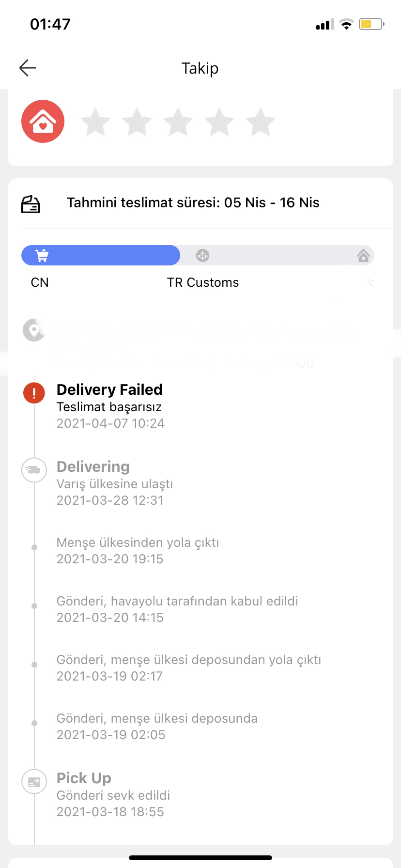
Task: Tap the Delivering truck icon
Action: click(34, 470)
